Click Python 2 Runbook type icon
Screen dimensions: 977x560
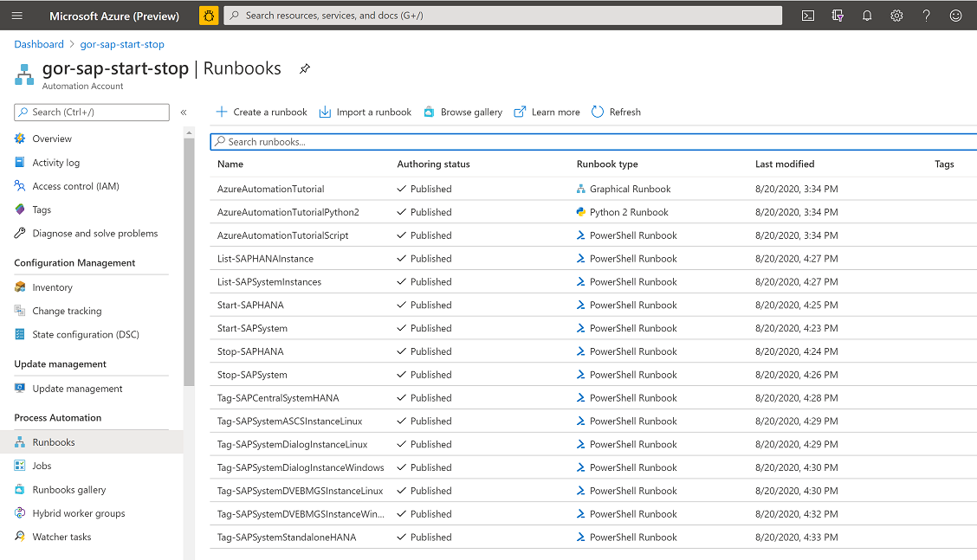pyautogui.click(x=580, y=212)
